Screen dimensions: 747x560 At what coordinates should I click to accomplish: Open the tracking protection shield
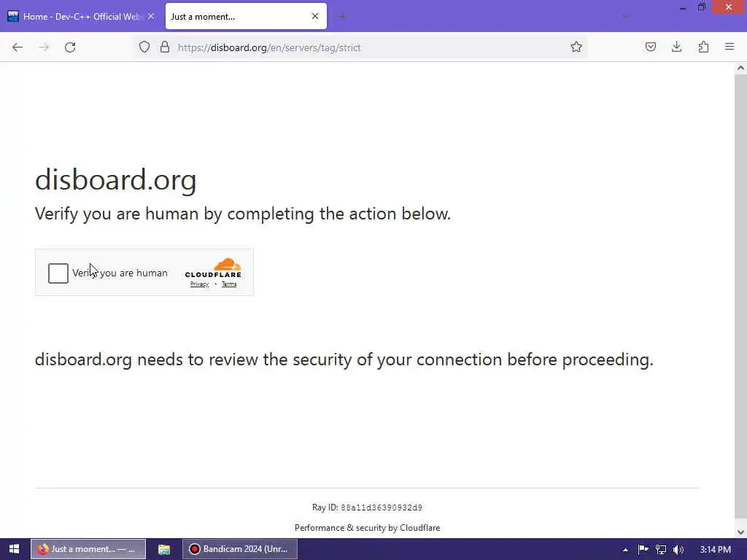click(144, 47)
